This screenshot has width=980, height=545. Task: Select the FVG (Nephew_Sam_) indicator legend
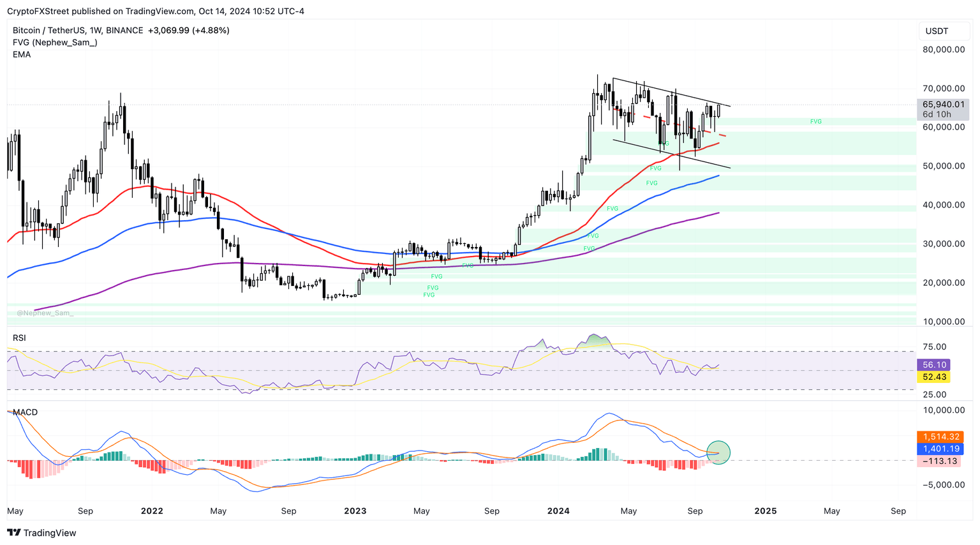click(x=54, y=42)
